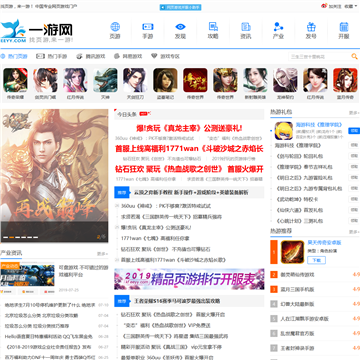Screen dimensions: 360x360
Task: Click 更多 beside 热游推荐
Action: (x=354, y=232)
